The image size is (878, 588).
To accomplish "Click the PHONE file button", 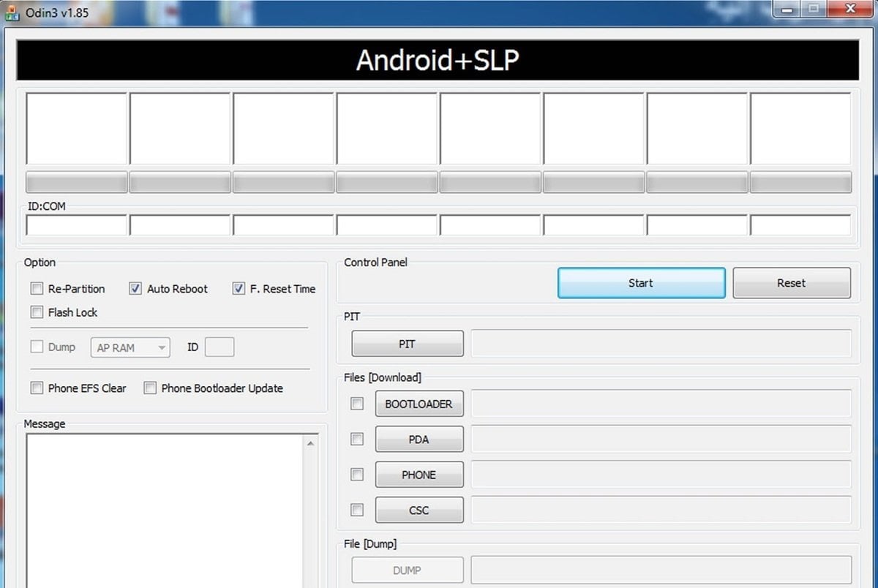I will coord(419,475).
